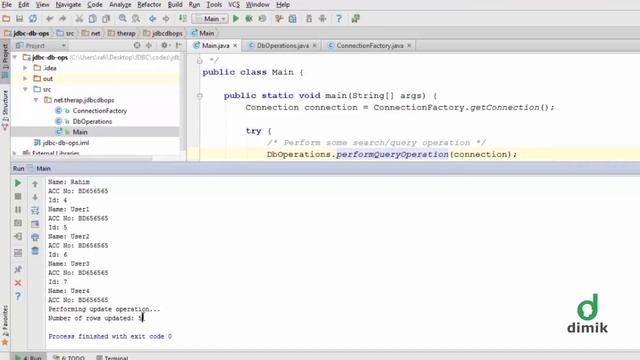Select ConnectionFactory in project tree
640x360 pixels.
click(x=100, y=111)
